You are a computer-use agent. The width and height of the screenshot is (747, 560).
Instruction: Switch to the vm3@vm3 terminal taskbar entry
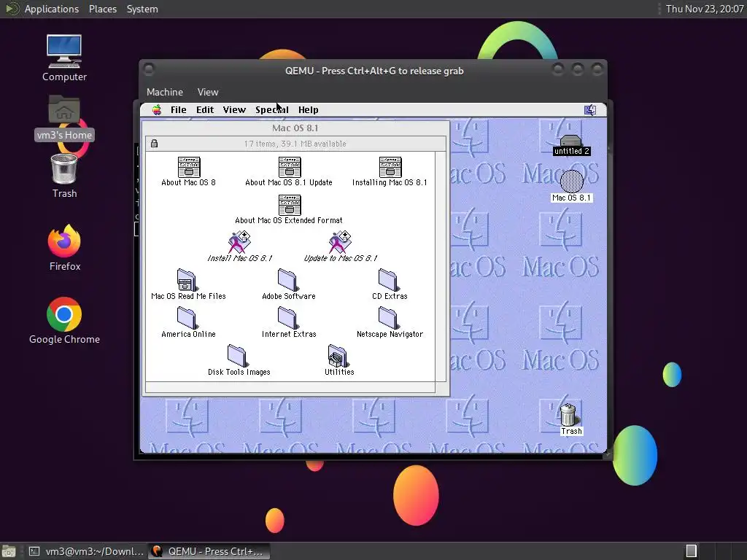click(87, 551)
